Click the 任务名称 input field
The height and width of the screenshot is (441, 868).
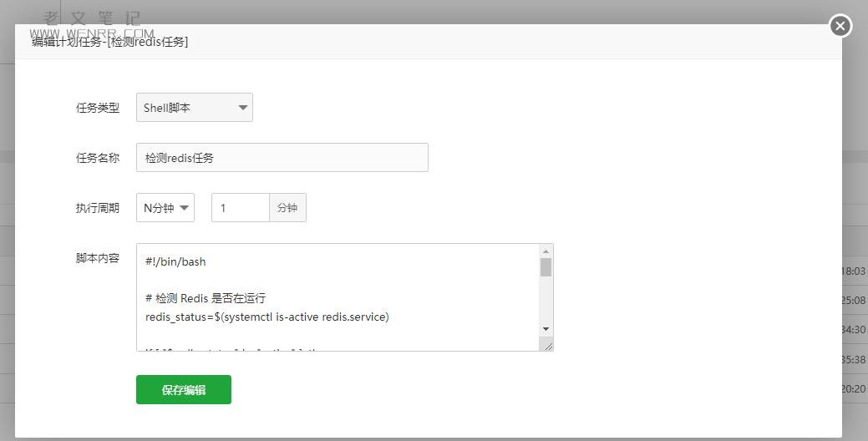282,158
